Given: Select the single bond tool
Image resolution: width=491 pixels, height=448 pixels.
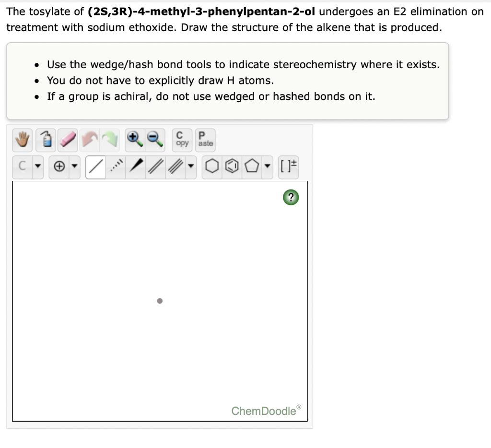Looking at the screenshot, I should coord(94,166).
